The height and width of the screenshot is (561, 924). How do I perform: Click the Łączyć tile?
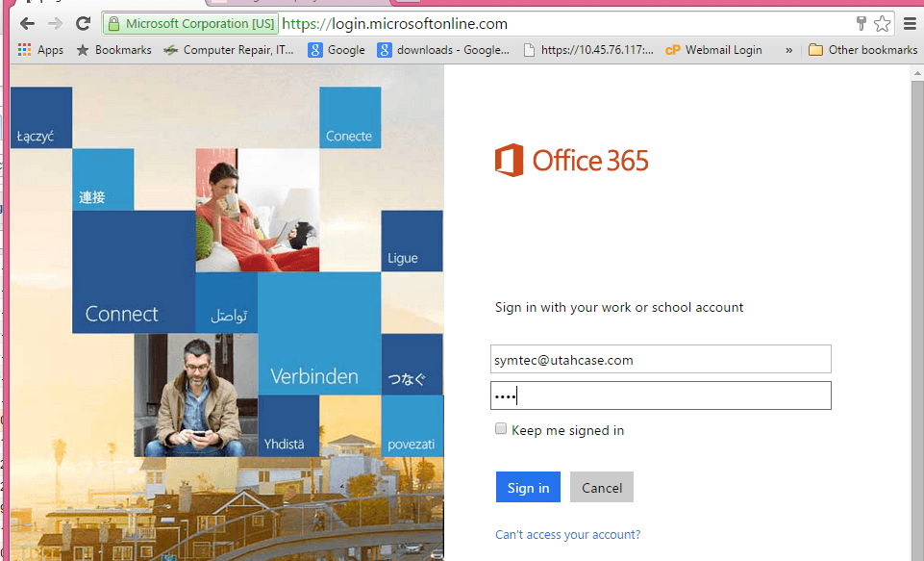[x=41, y=117]
